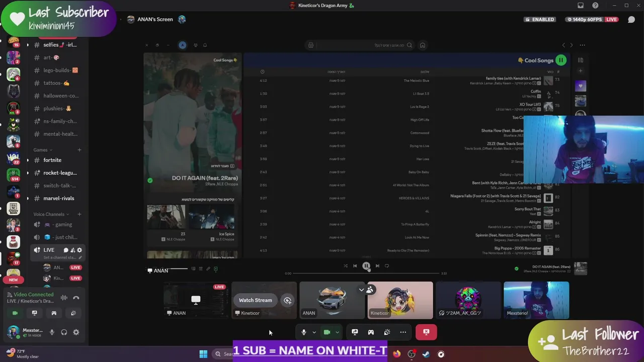Open Discord inbox icon in title bar
Image resolution: width=644 pixels, height=362 pixels.
pyautogui.click(x=581, y=6)
